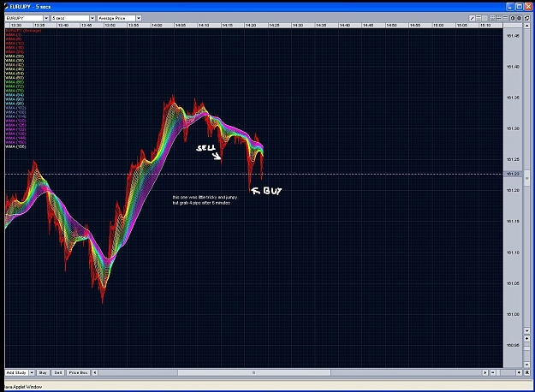Move the horizontal chart scrollbar thumb
The height and width of the screenshot is (392, 535).
click(254, 372)
